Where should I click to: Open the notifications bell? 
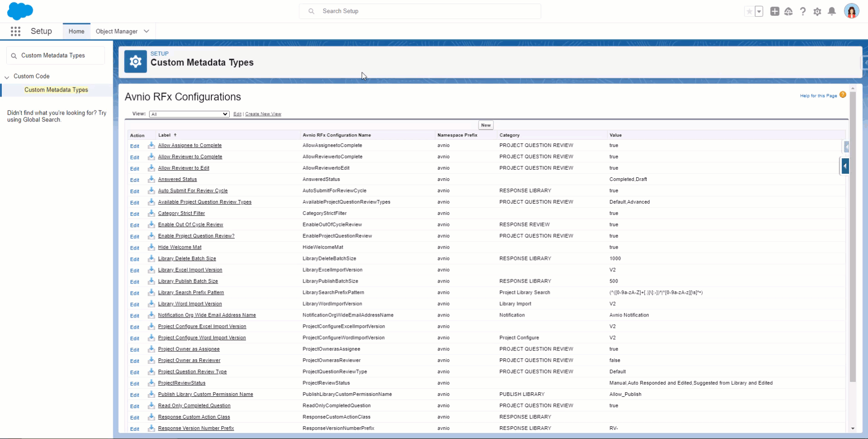click(832, 11)
